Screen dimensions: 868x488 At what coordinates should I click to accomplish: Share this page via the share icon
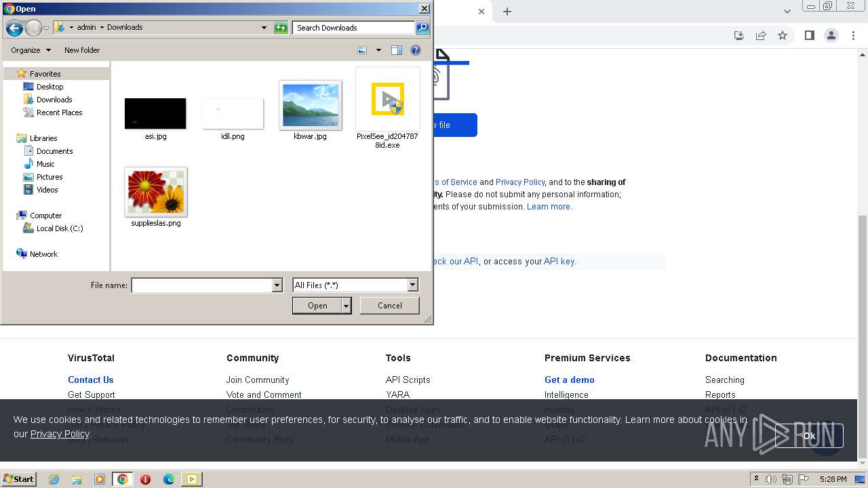click(x=761, y=35)
